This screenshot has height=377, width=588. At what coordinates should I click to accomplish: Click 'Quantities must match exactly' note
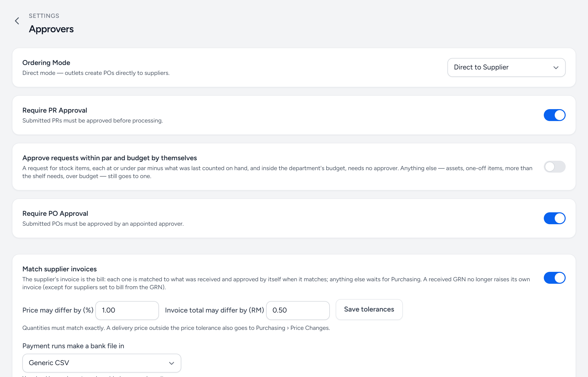tap(176, 328)
